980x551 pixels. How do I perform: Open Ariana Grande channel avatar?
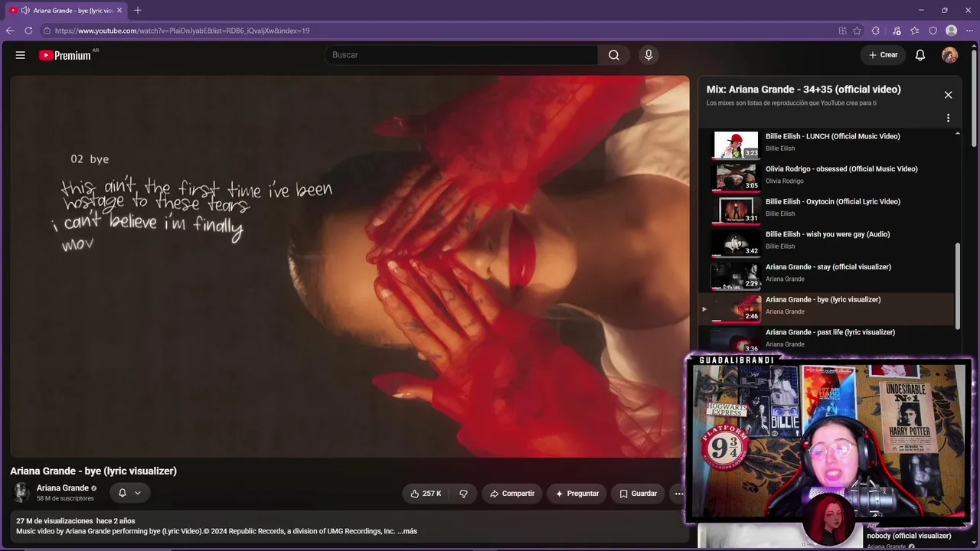click(21, 492)
